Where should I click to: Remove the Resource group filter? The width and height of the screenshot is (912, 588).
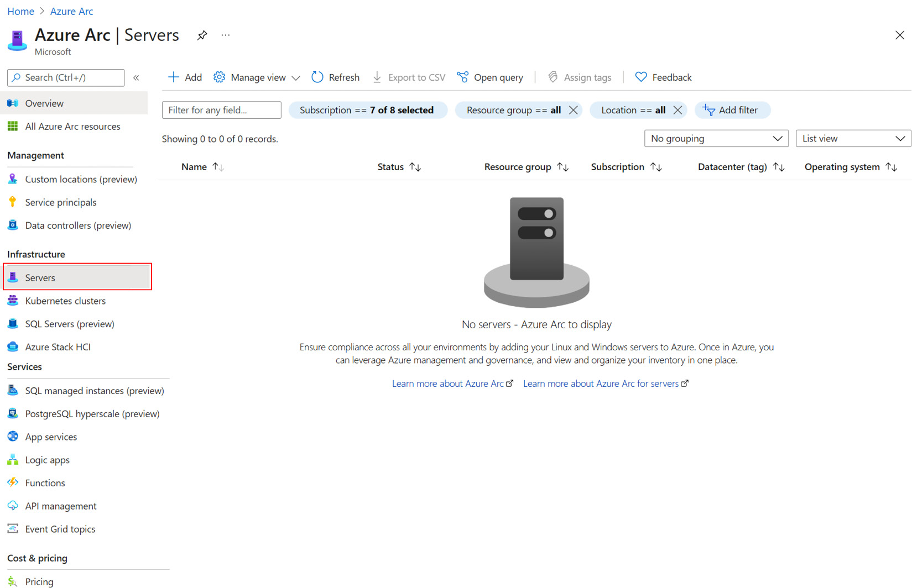coord(574,110)
